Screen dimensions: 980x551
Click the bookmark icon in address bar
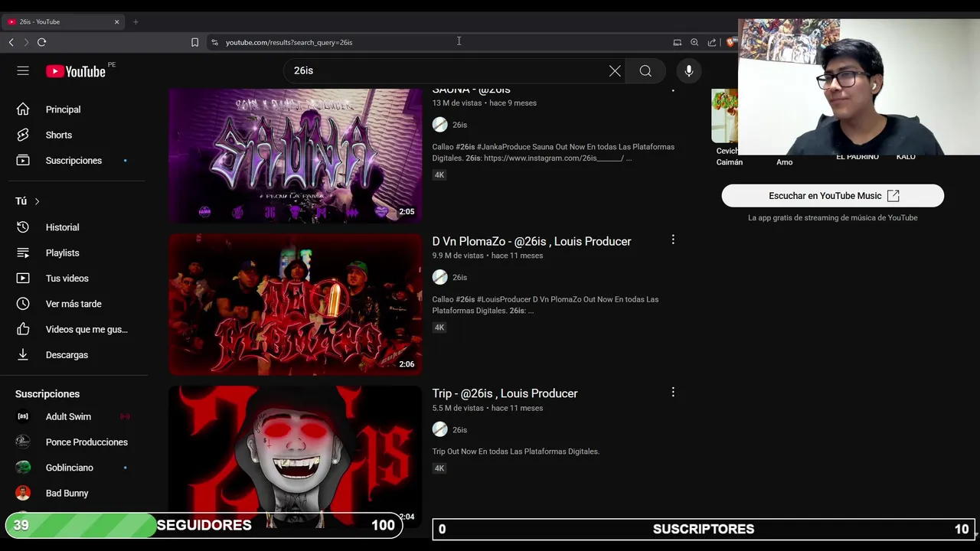194,42
